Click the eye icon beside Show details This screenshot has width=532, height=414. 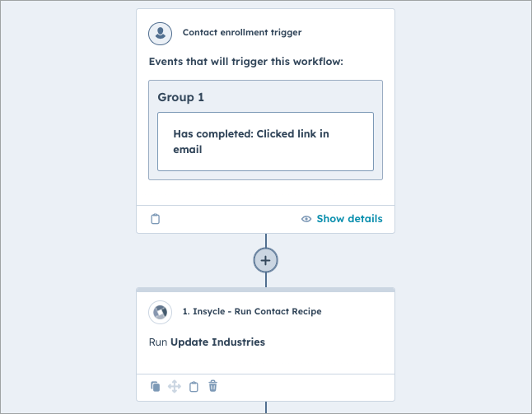[x=306, y=219]
